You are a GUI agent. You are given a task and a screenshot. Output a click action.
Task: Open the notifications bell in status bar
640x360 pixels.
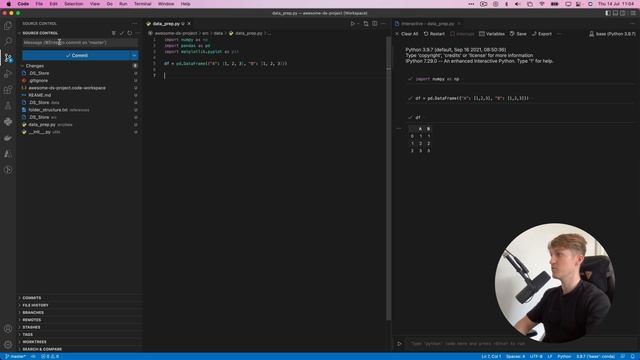click(x=633, y=356)
